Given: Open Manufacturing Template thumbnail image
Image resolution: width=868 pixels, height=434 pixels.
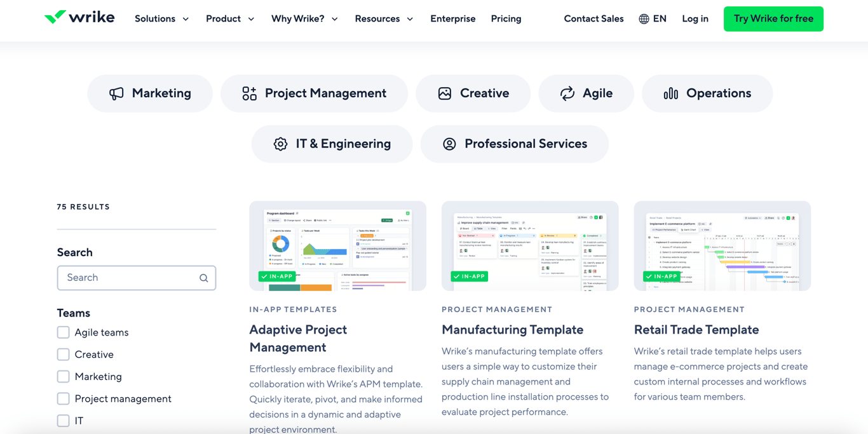Looking at the screenshot, I should [x=530, y=247].
